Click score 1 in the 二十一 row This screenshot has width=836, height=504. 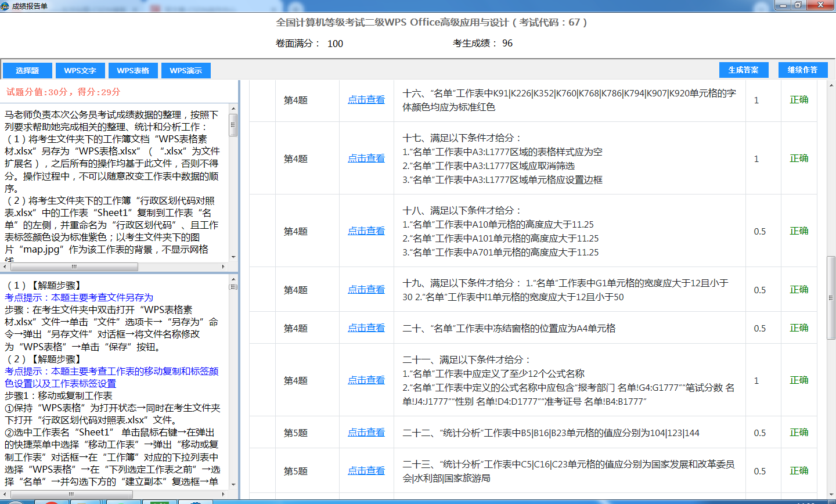tap(756, 381)
